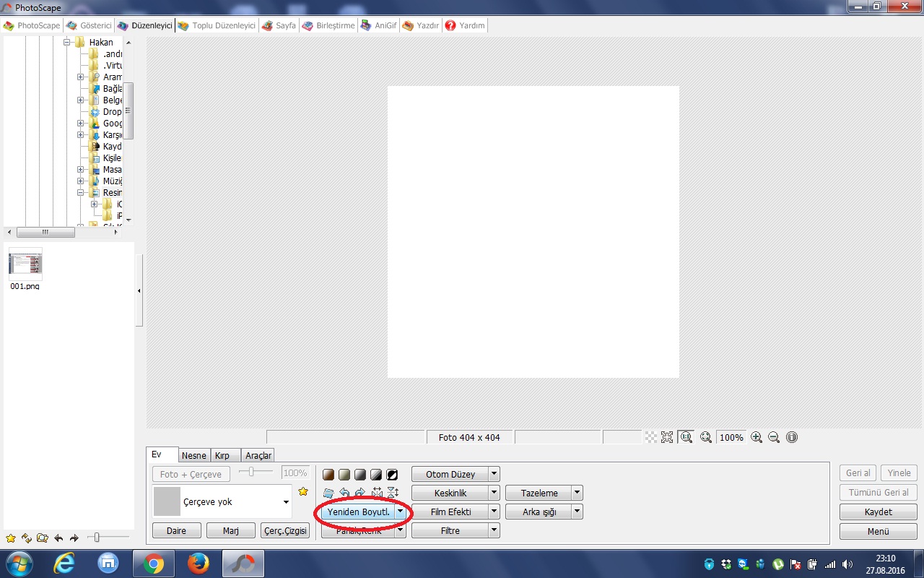Screen dimensions: 924x578
Task: Flip the photo horizontally
Action: coord(376,493)
